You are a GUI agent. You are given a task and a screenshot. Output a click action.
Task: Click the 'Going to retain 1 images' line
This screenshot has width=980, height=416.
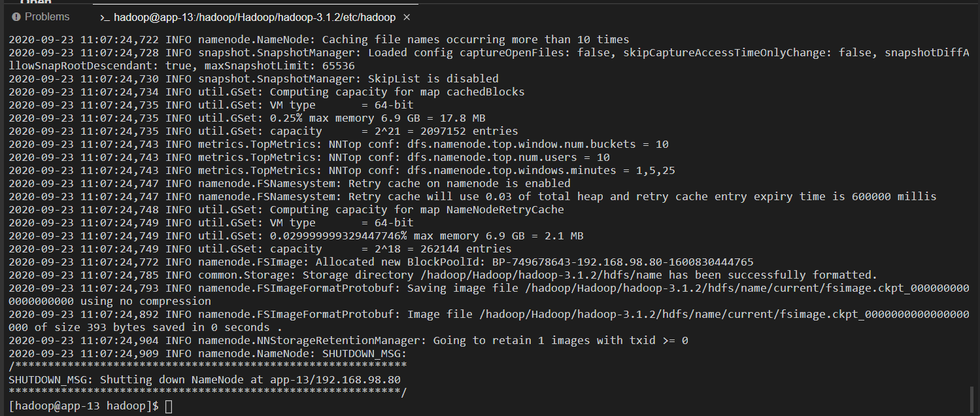(348, 340)
